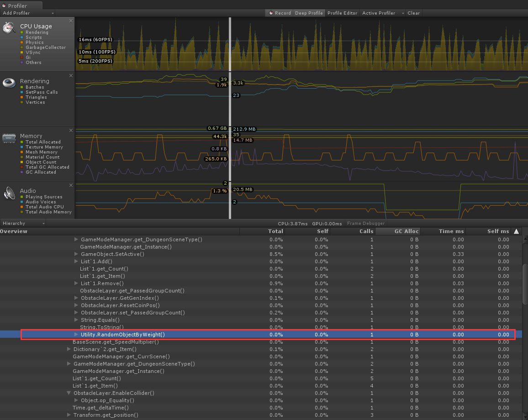
Task: Toggle the Record button
Action: pyautogui.click(x=280, y=13)
